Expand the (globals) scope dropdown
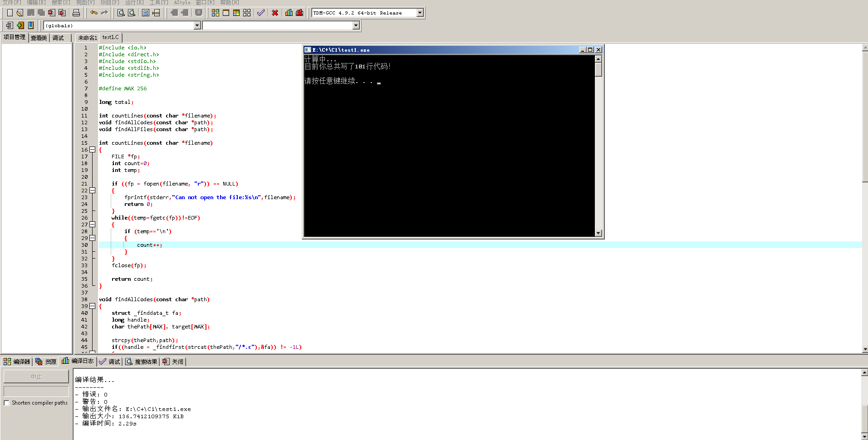The image size is (868, 440). point(197,26)
